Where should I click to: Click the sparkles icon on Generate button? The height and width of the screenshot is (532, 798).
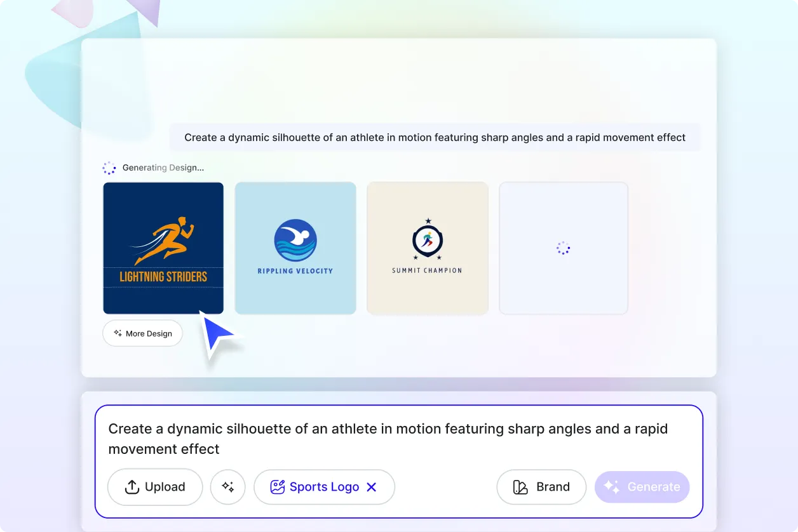click(x=611, y=486)
